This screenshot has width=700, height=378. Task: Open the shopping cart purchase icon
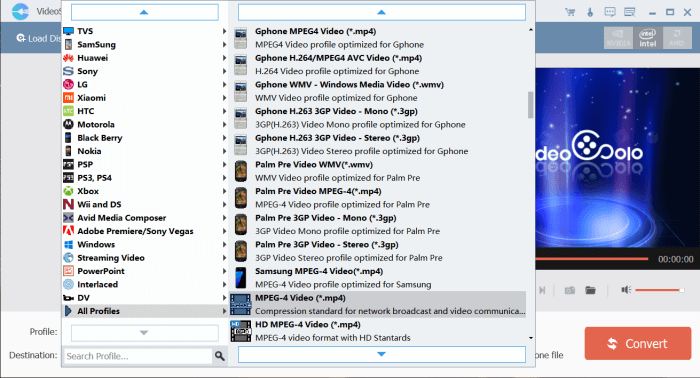[x=570, y=12]
